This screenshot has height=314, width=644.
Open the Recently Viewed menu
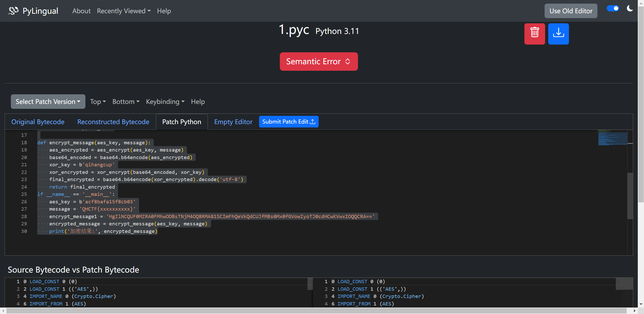124,11
